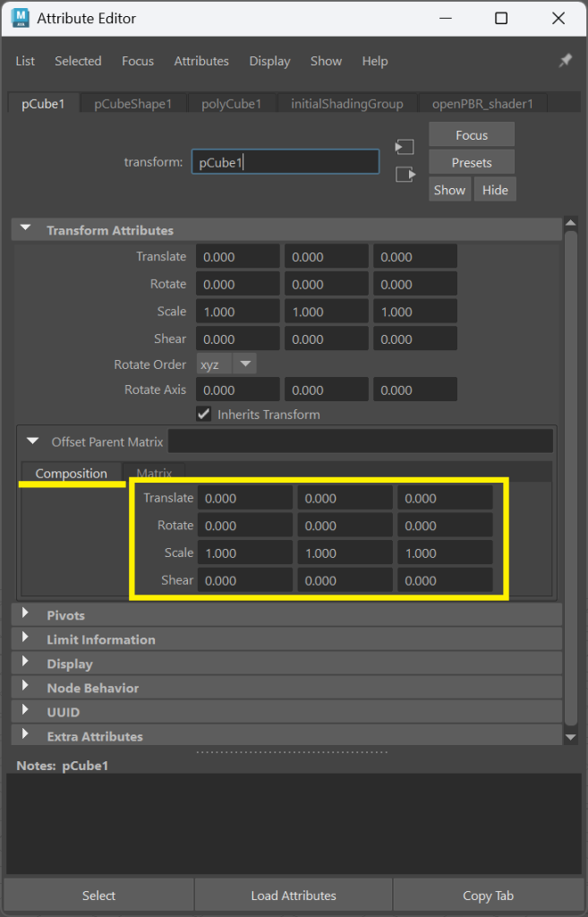Expand the Limit Information section
588x917 pixels.
click(25, 639)
